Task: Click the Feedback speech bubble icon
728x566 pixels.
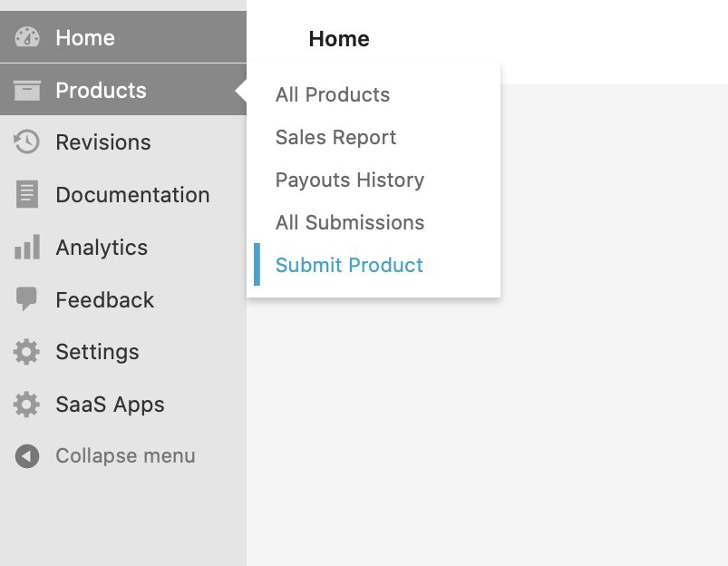Action: [25, 299]
